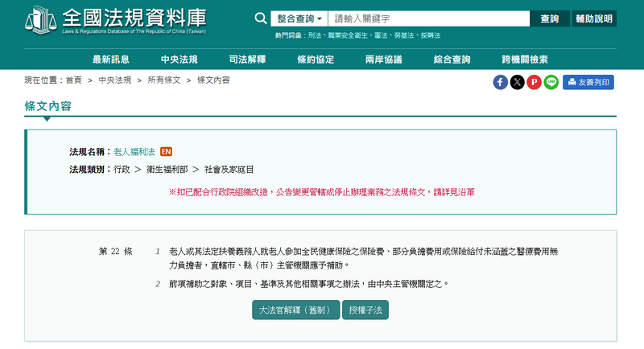The image size is (644, 349).
Task: Share page via LINE
Action: [551, 83]
